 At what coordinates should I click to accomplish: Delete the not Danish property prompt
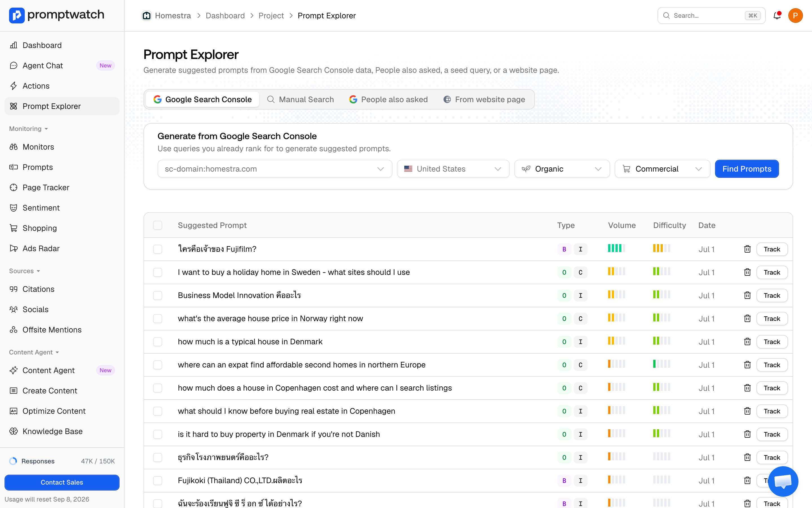(x=747, y=434)
